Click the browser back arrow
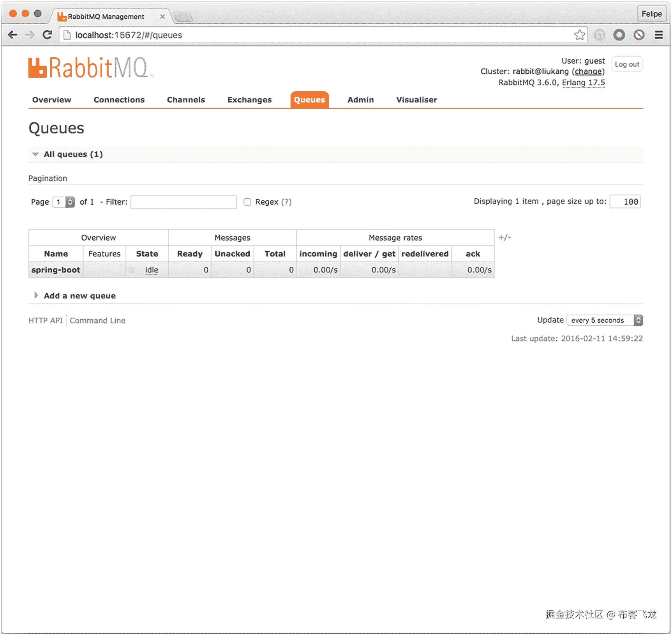This screenshot has width=672, height=635. 13,35
